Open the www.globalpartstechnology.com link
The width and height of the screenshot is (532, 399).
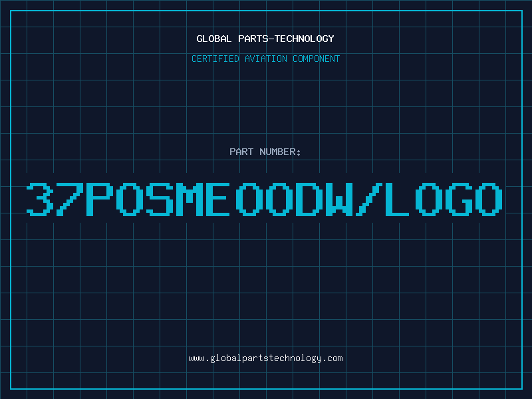point(265,358)
